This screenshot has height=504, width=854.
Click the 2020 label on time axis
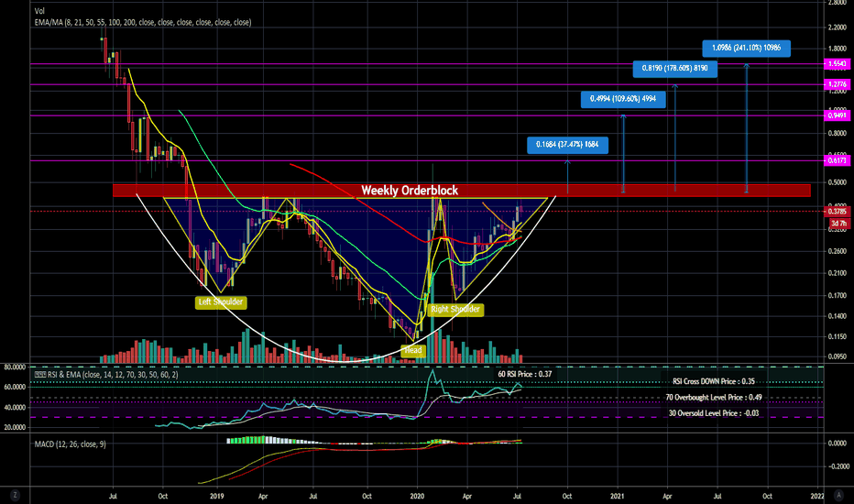(417, 497)
